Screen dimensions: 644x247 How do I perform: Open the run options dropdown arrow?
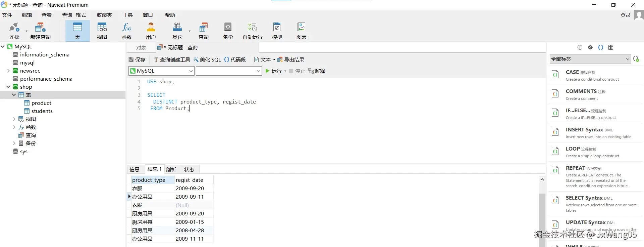[285, 71]
